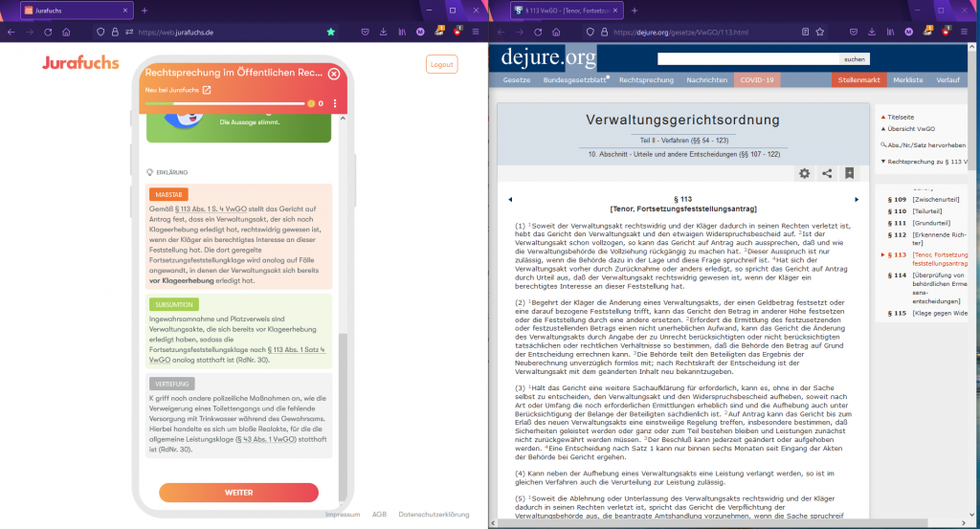This screenshot has height=529, width=980.
Task: Go to home in the Jurafuchs browser window
Action: (x=66, y=32)
